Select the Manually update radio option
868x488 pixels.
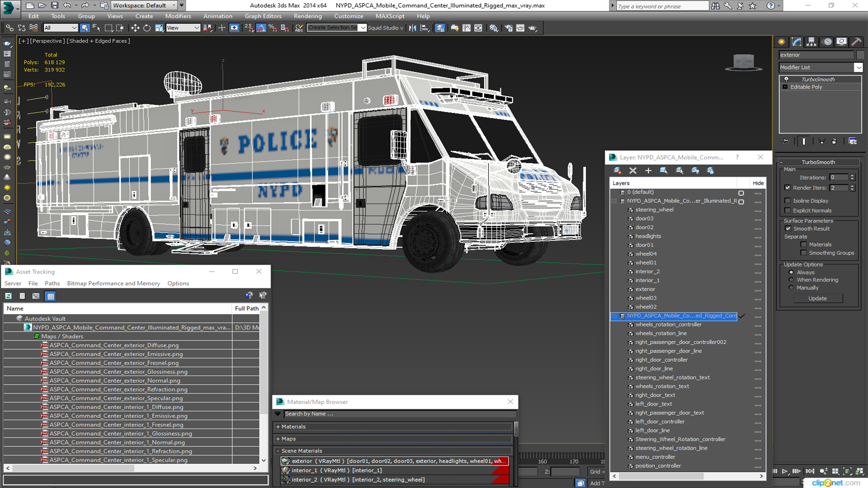(791, 287)
